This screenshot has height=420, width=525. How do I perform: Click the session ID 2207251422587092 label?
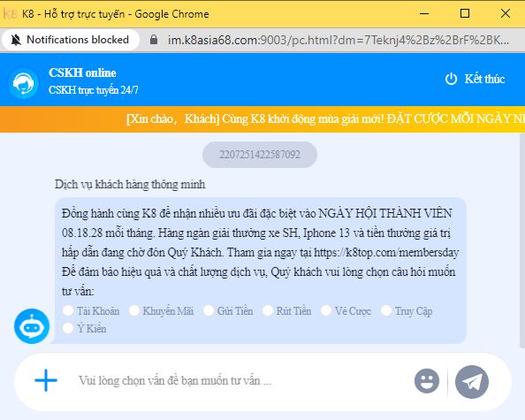(x=260, y=155)
